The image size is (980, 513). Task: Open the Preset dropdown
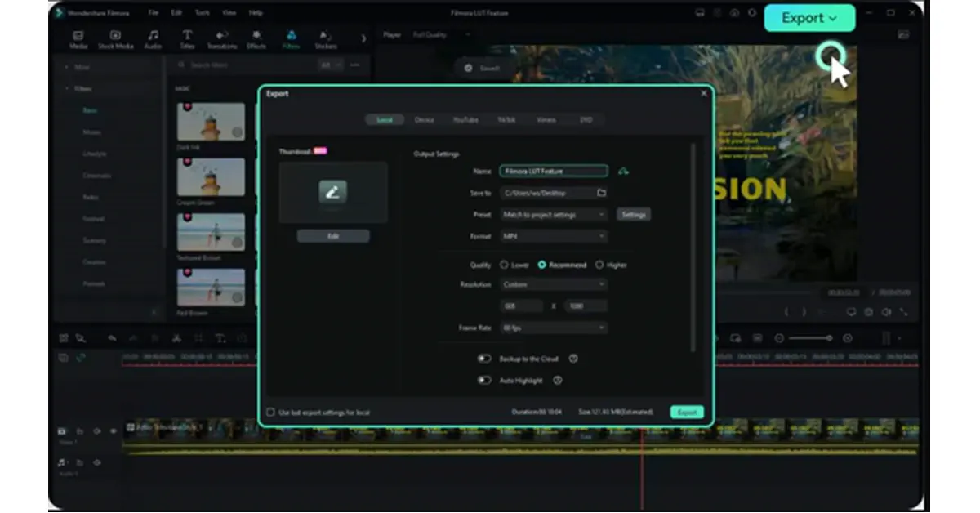pos(554,215)
